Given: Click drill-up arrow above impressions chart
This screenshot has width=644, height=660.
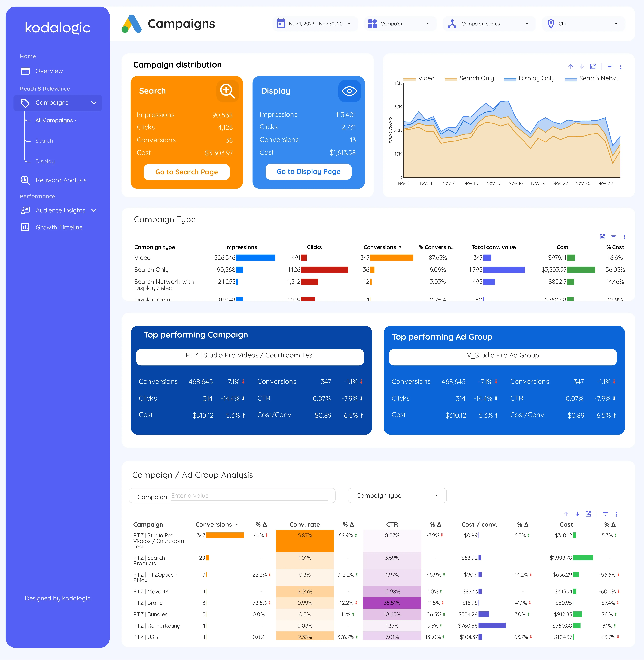Looking at the screenshot, I should (x=571, y=67).
